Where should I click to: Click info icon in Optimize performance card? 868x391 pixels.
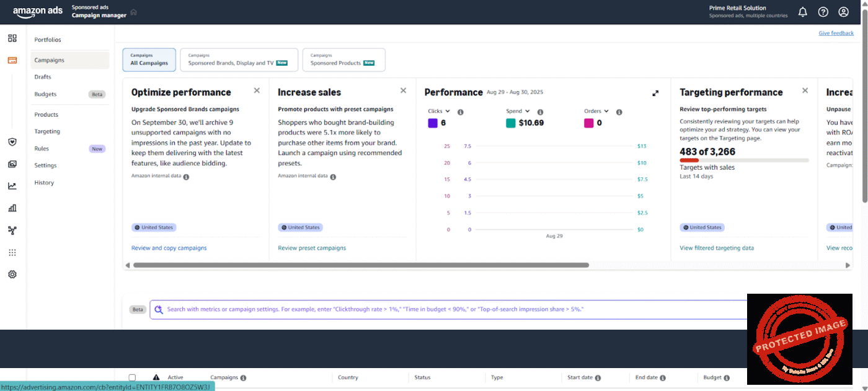coord(186,177)
